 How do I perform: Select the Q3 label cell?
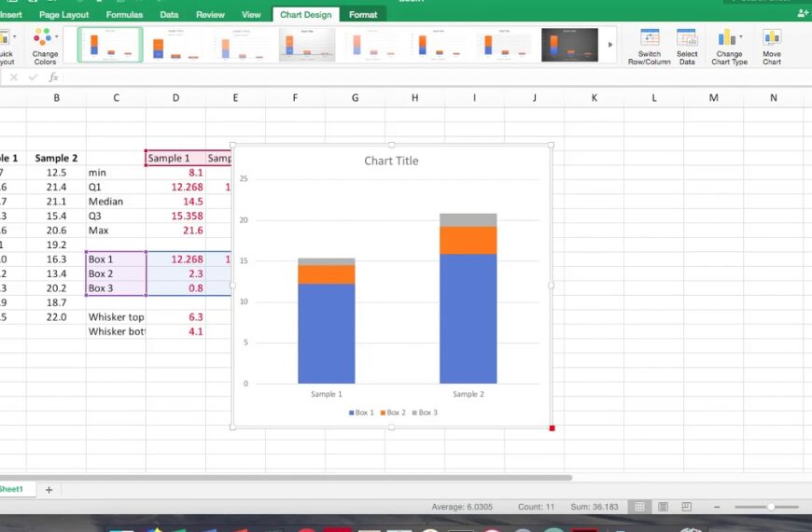pos(116,216)
